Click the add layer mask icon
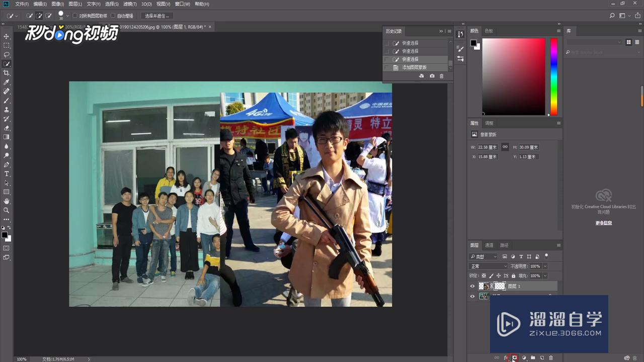644x362 pixels. (514, 357)
